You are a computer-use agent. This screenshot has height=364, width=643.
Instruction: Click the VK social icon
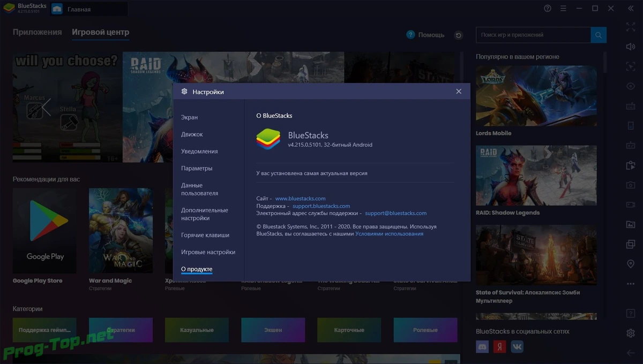coord(517,346)
